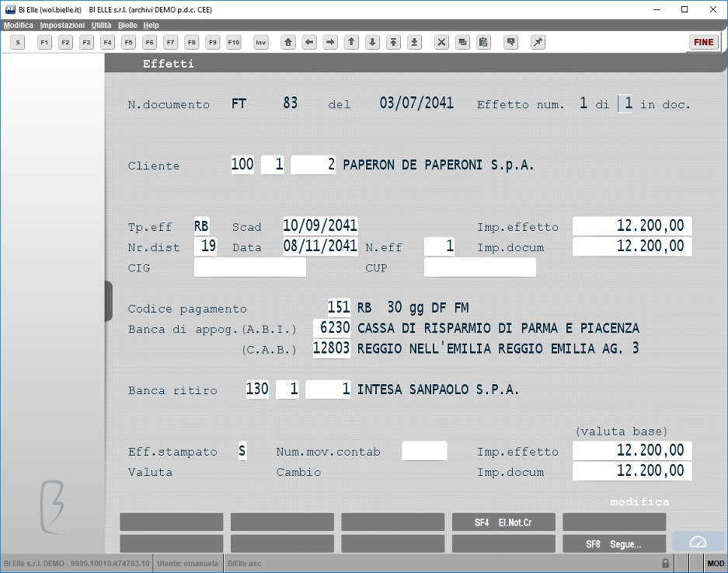Click 'PAPERON DE PAPERONI S.p.A.' text
The width and height of the screenshot is (728, 573).
[438, 165]
